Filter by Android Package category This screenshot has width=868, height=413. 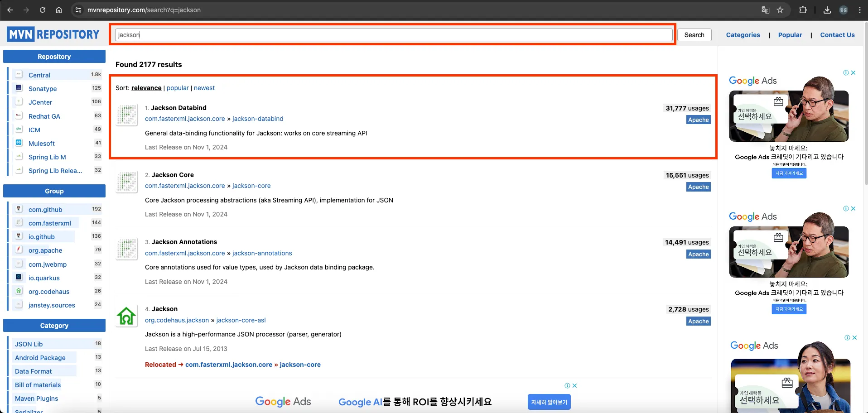(40, 358)
